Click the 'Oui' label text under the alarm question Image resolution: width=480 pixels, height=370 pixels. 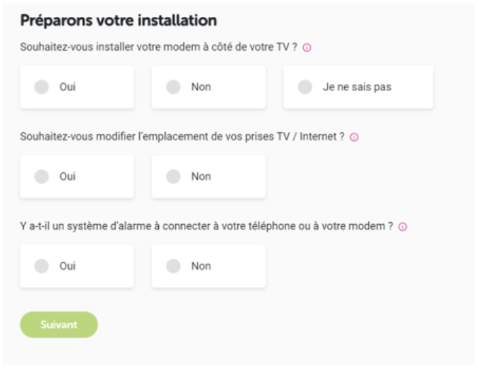(x=68, y=266)
